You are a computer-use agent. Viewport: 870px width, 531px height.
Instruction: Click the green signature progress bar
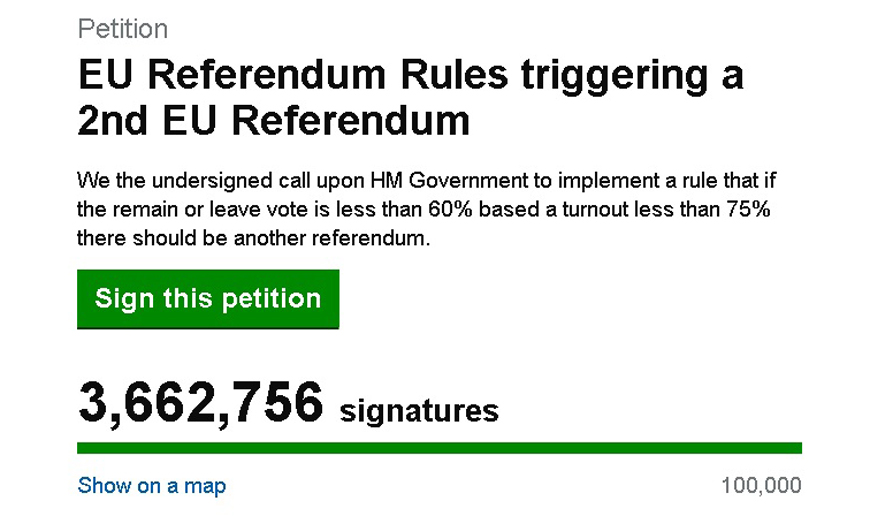[439, 448]
